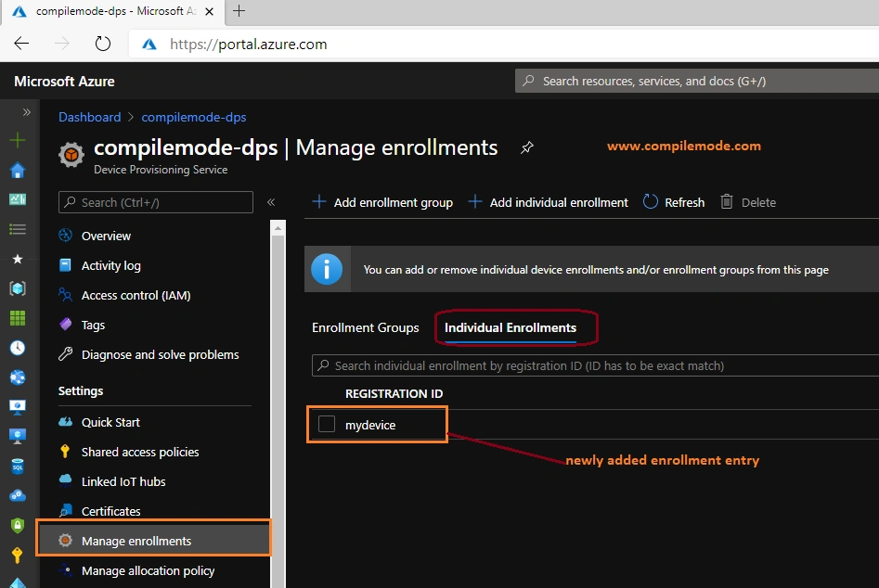Screen dimensions: 879x588
Task: Close the compilemode-dps browser tab
Action: [209, 11]
